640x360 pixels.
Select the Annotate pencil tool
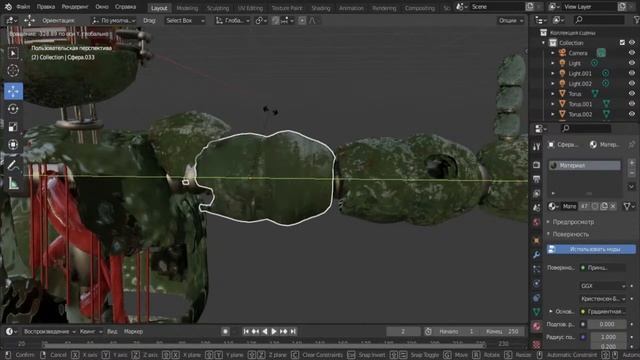point(13,165)
